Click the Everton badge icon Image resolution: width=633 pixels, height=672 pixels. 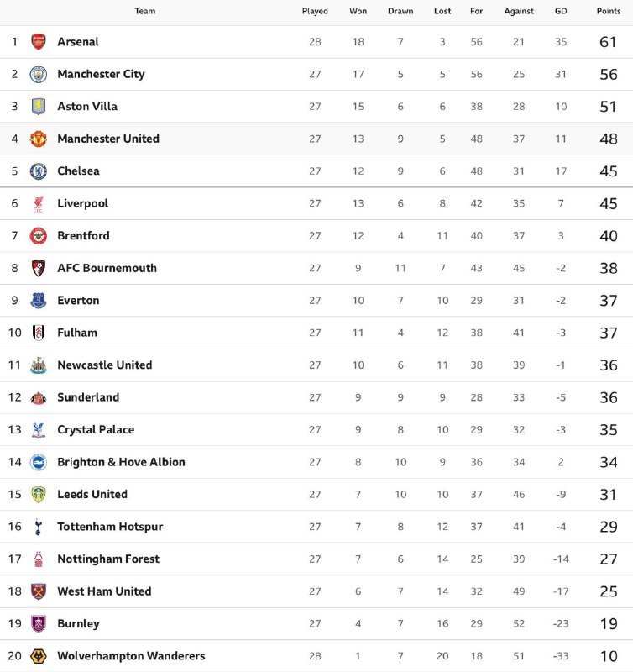coord(39,301)
